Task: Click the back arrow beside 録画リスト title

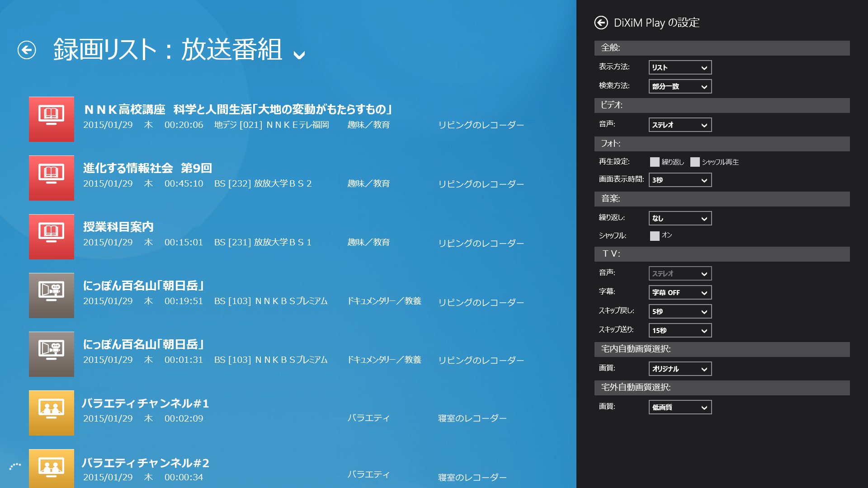Action: (x=27, y=50)
